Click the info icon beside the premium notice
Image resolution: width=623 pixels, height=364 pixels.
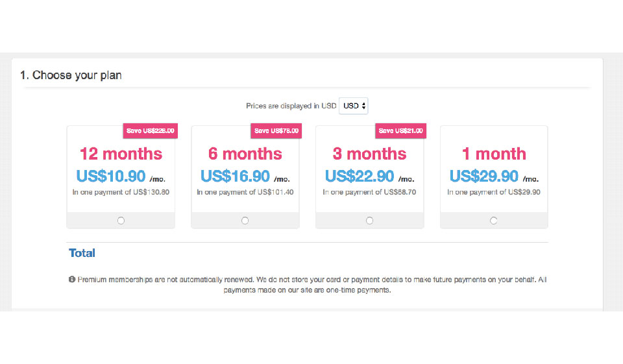(71, 280)
